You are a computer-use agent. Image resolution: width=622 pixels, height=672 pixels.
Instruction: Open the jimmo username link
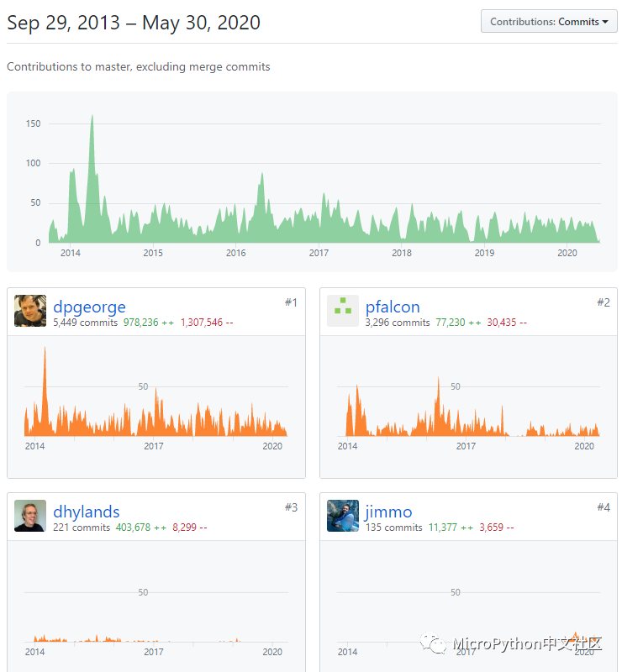[388, 512]
